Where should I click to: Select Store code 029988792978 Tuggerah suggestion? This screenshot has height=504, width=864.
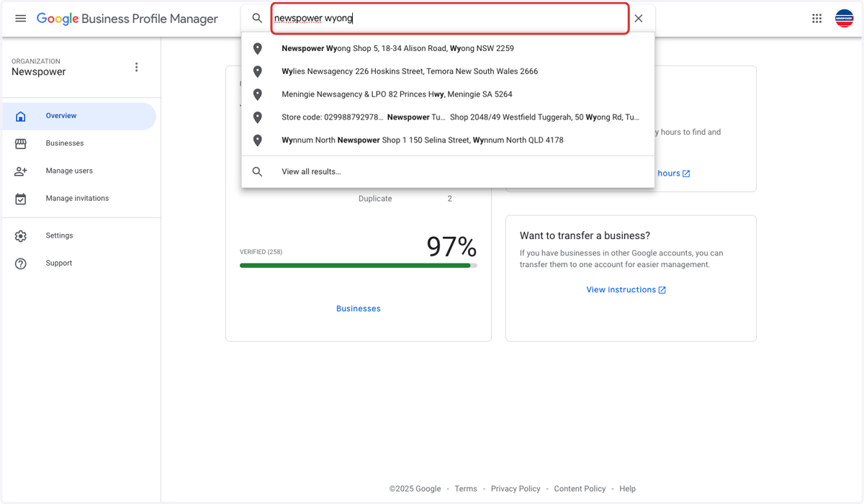(448, 117)
